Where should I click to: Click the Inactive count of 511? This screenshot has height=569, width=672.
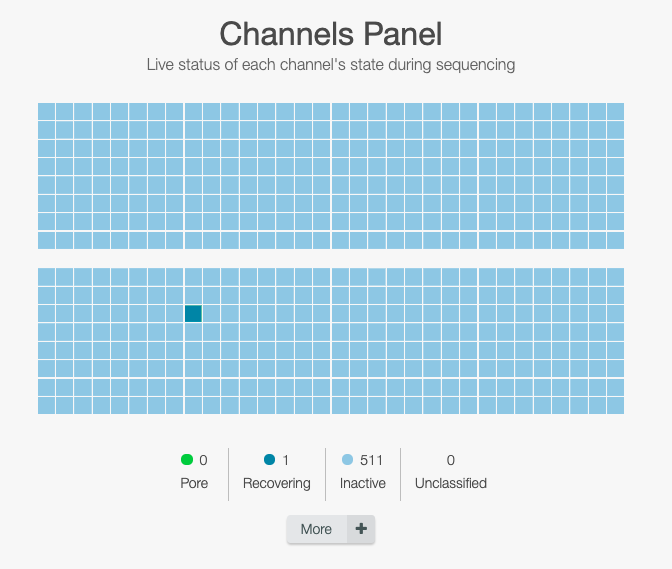(x=371, y=460)
